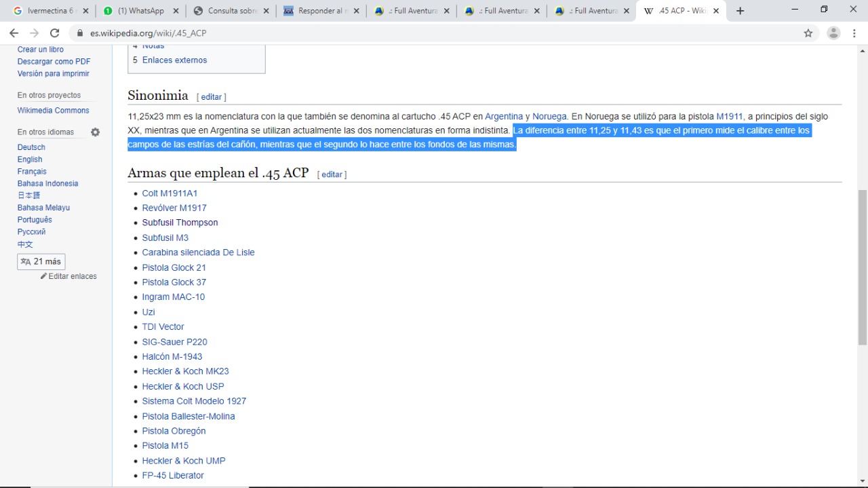This screenshot has height=488, width=868.
Task: Edit Armas que emplean section
Action: pos(332,174)
